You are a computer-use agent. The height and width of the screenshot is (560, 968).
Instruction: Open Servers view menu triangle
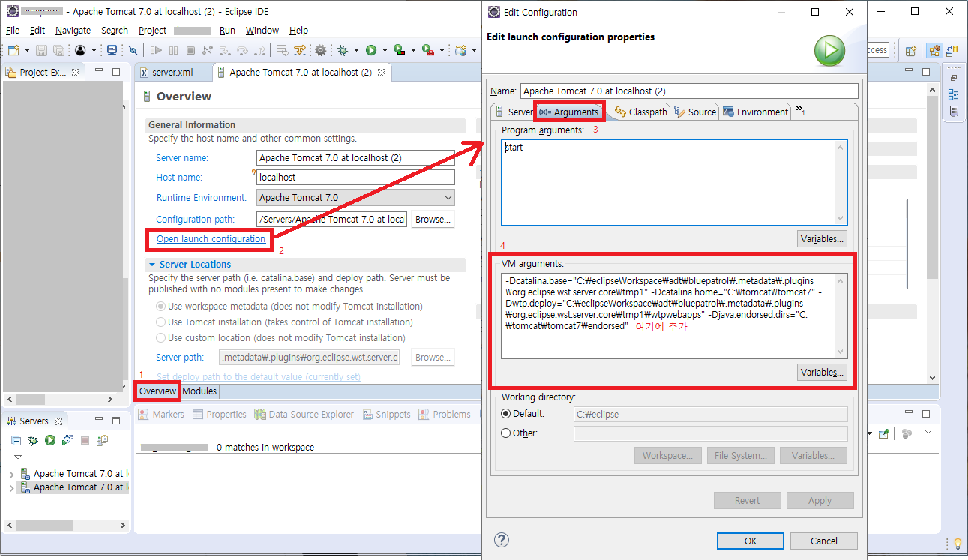click(18, 457)
